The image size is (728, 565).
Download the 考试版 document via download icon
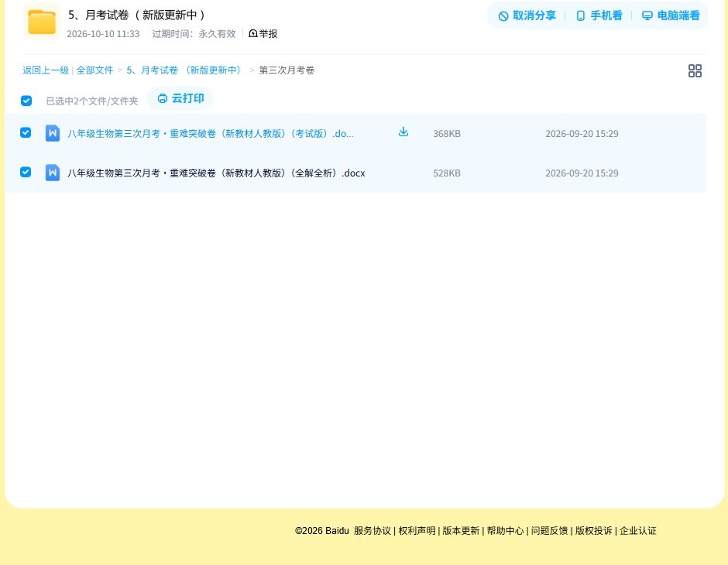pyautogui.click(x=403, y=132)
